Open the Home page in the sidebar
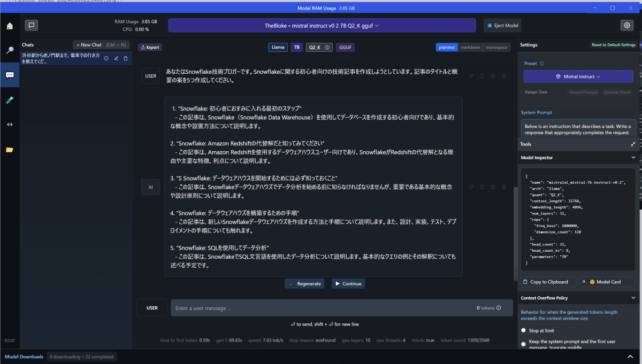Image resolution: width=642 pixels, height=364 pixels. tap(10, 26)
